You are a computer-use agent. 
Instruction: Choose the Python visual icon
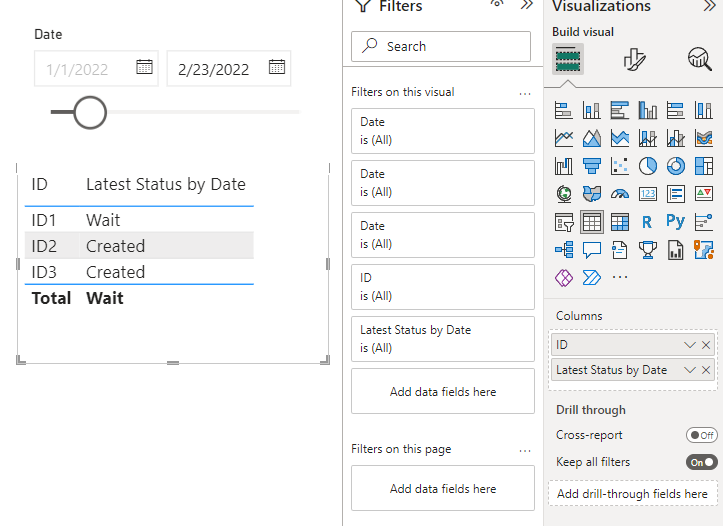(676, 222)
